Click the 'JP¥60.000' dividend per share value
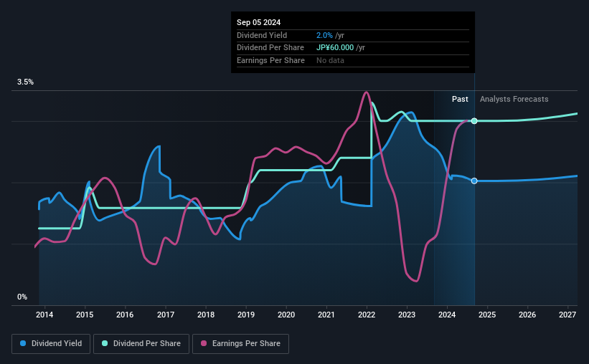 coord(335,48)
